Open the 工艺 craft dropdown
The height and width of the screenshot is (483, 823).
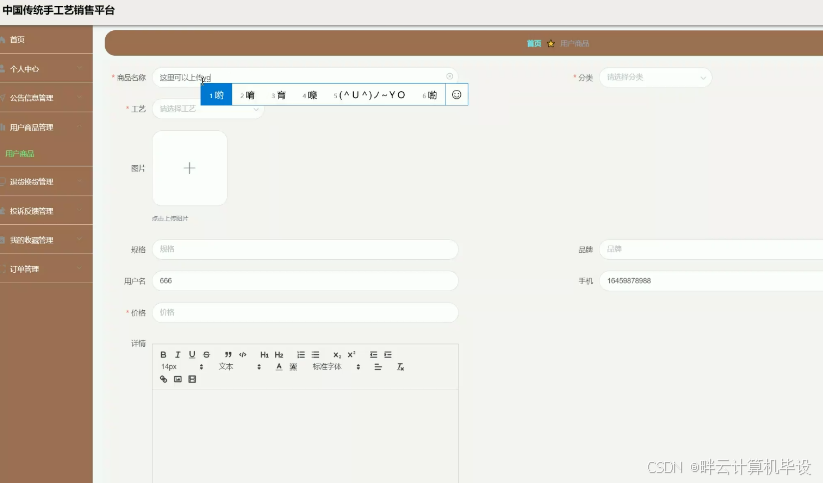pyautogui.click(x=208, y=109)
